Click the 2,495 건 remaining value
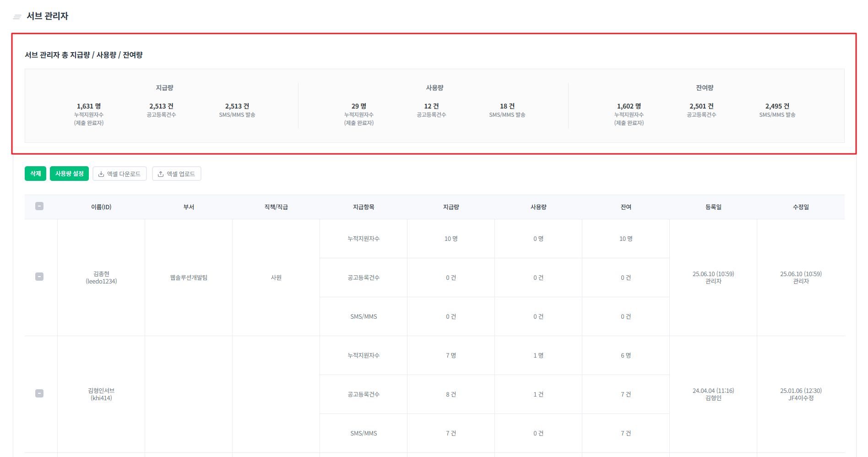The width and height of the screenshot is (868, 457). pyautogui.click(x=777, y=106)
